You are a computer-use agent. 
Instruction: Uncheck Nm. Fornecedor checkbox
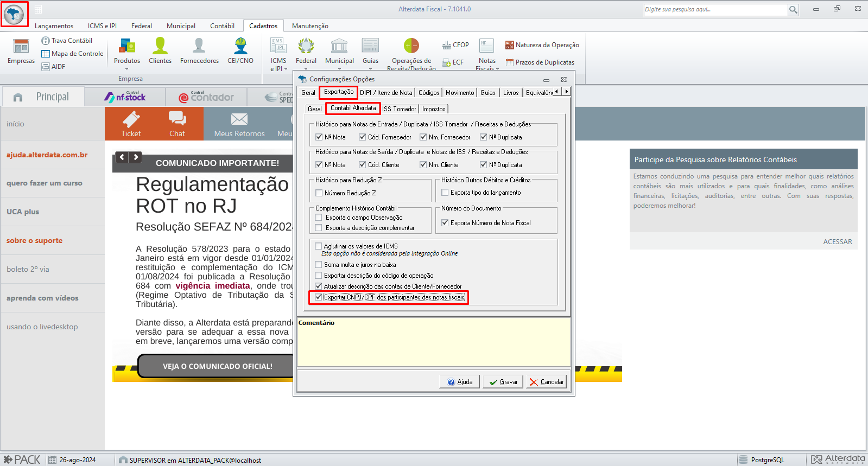pyautogui.click(x=423, y=137)
